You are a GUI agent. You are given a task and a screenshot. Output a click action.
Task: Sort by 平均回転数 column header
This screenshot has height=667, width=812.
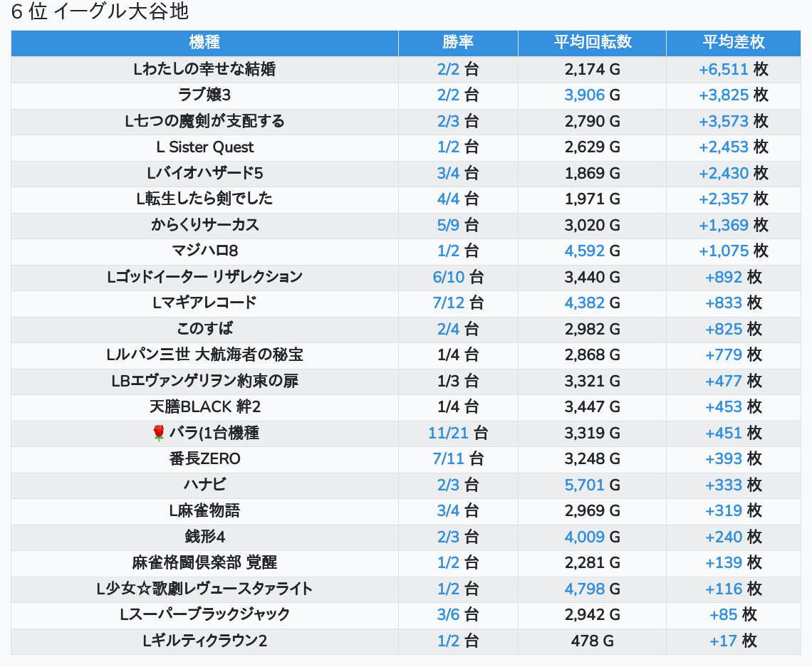coord(592,43)
